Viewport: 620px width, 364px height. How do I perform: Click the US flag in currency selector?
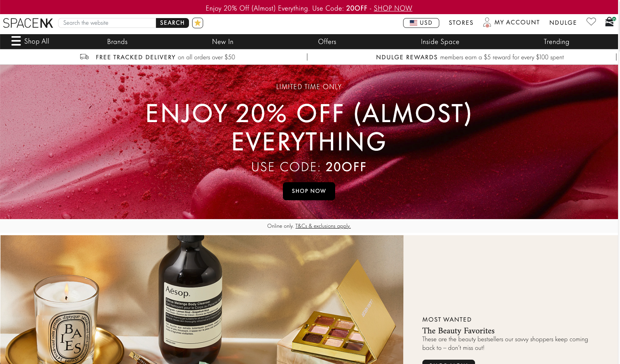(413, 23)
